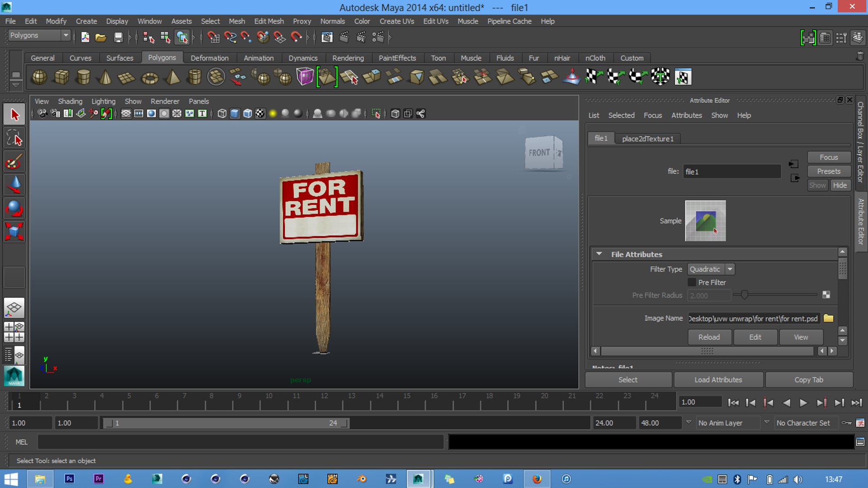Image resolution: width=868 pixels, height=488 pixels.
Task: Switch to the Rendering shelf tab
Action: click(x=348, y=58)
